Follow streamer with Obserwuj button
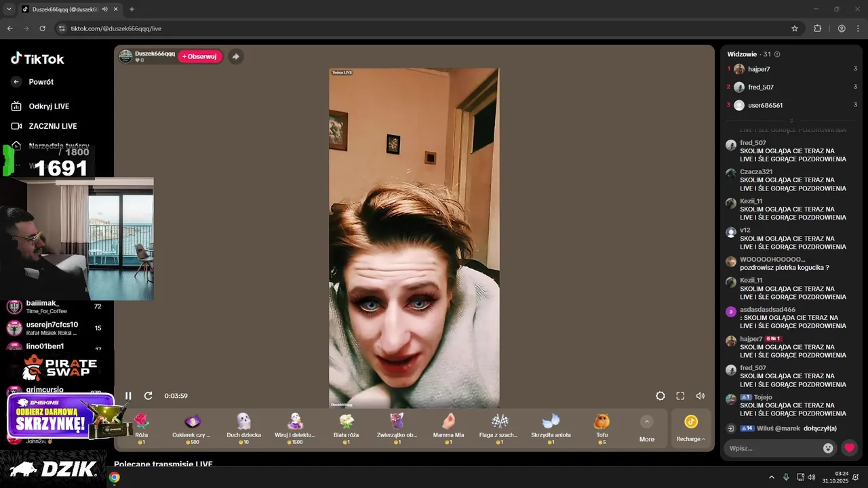Viewport: 868px width, 488px height. pos(200,56)
